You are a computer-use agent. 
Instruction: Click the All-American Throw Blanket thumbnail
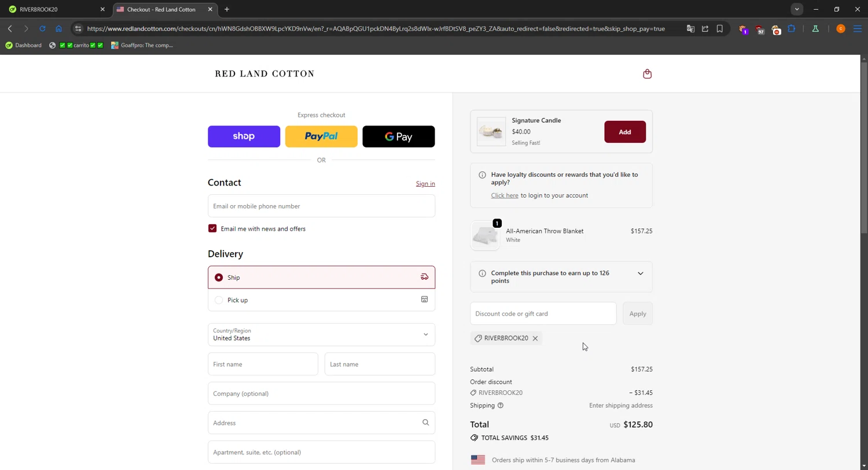485,235
